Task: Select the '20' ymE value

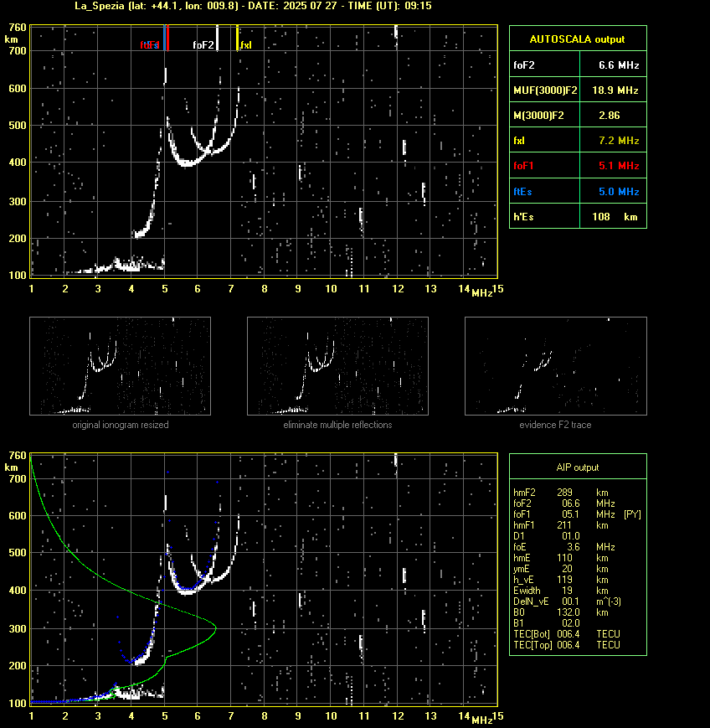Action: click(567, 569)
